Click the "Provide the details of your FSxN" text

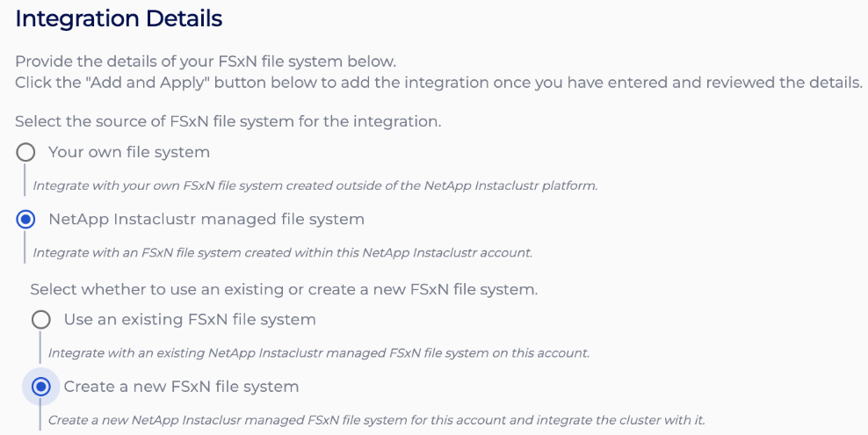(206, 62)
